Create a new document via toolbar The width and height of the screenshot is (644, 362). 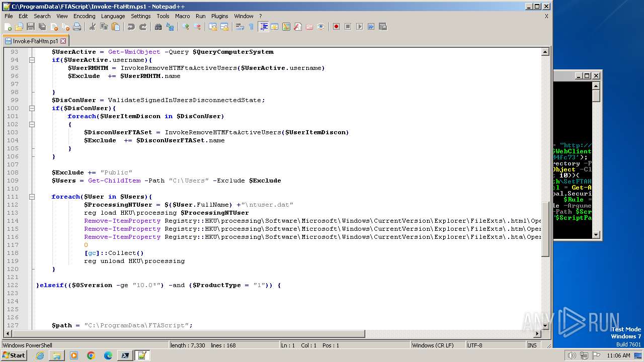pyautogui.click(x=9, y=27)
